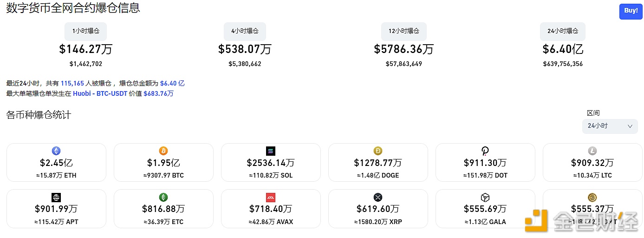Switch to the 24小时爆仓 tab
Image resolution: width=644 pixels, height=238 pixels.
click(x=562, y=31)
